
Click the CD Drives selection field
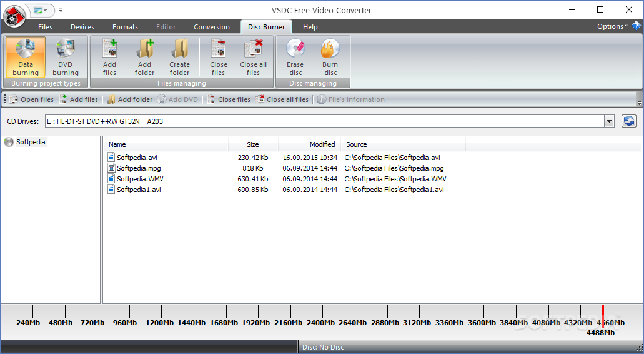(324, 121)
